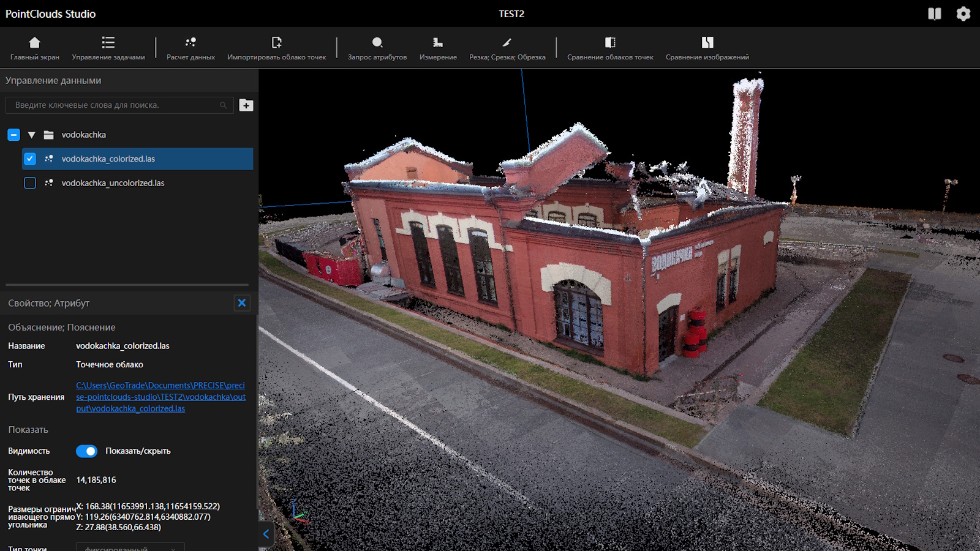Open the vodokachka_colorized.las storage path link
The width and height of the screenshot is (980, 551).
click(160, 397)
